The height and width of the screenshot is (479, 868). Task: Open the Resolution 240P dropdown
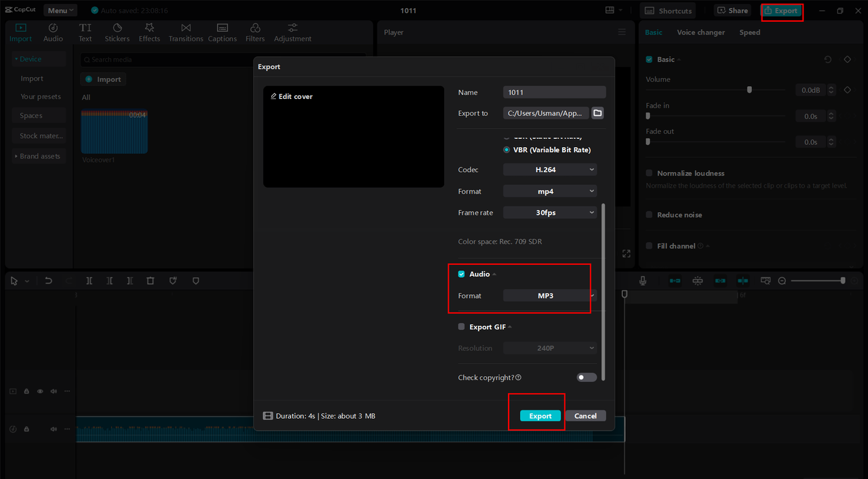(x=550, y=348)
